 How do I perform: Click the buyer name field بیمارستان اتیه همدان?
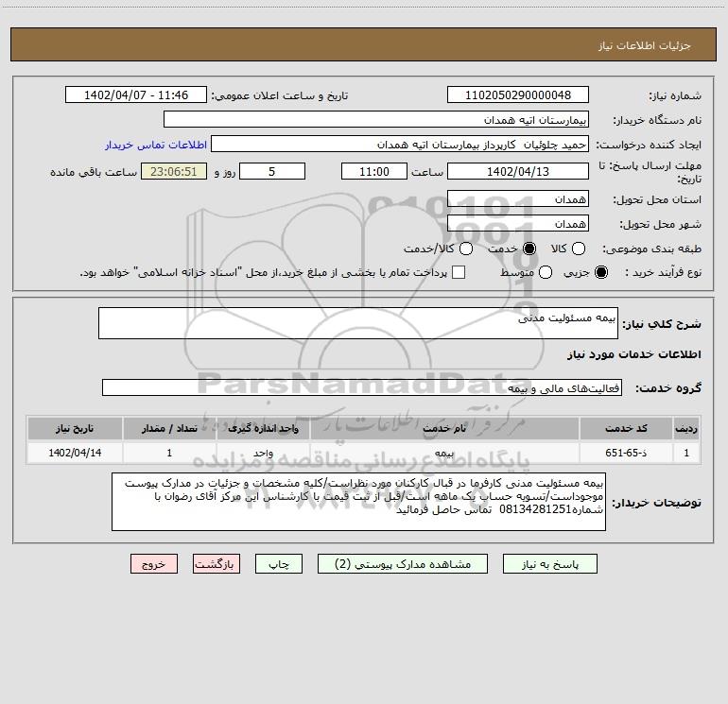[x=376, y=120]
